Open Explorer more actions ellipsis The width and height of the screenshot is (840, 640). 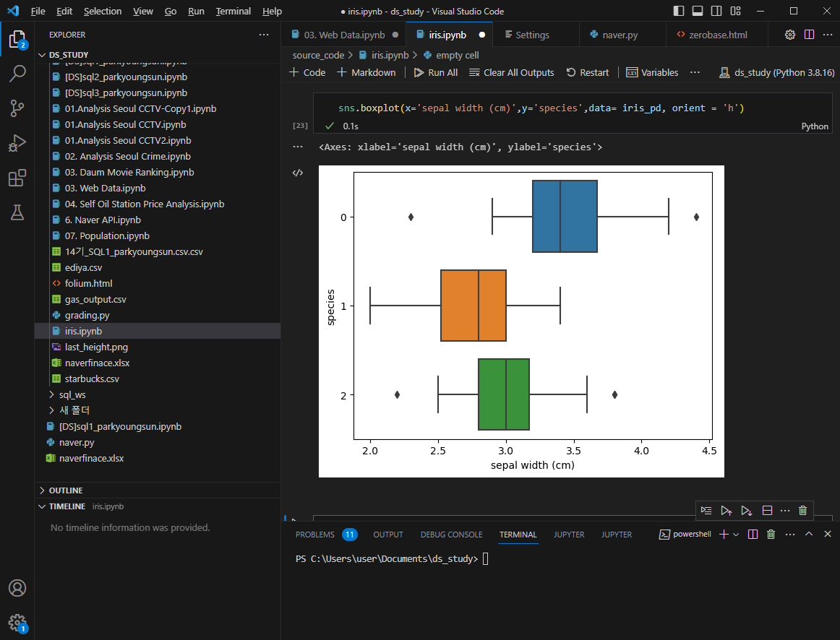click(x=264, y=35)
